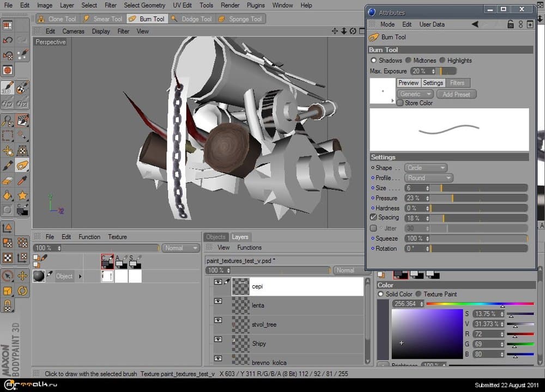This screenshot has width=545, height=392.
Task: Click the viewport rotate navigation icon
Action: click(x=353, y=31)
